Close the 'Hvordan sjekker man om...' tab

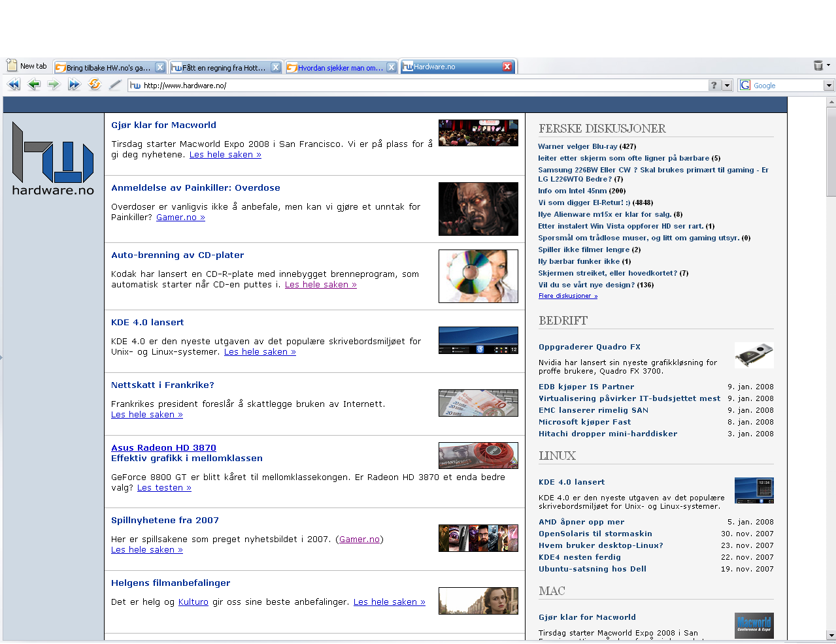[x=392, y=67]
